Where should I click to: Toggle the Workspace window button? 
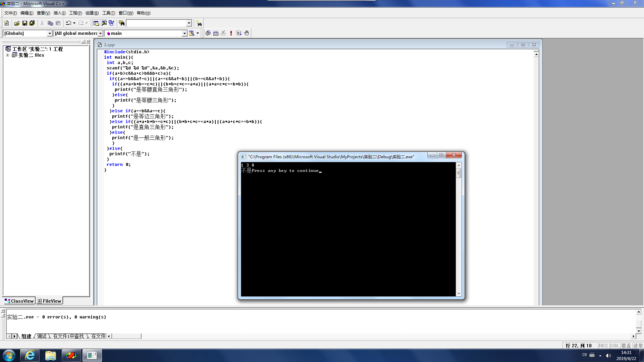click(x=96, y=23)
